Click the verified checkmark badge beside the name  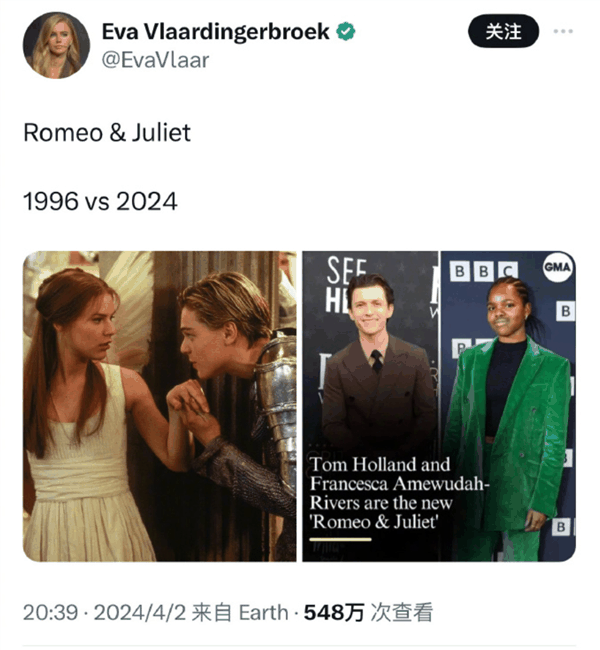(345, 32)
